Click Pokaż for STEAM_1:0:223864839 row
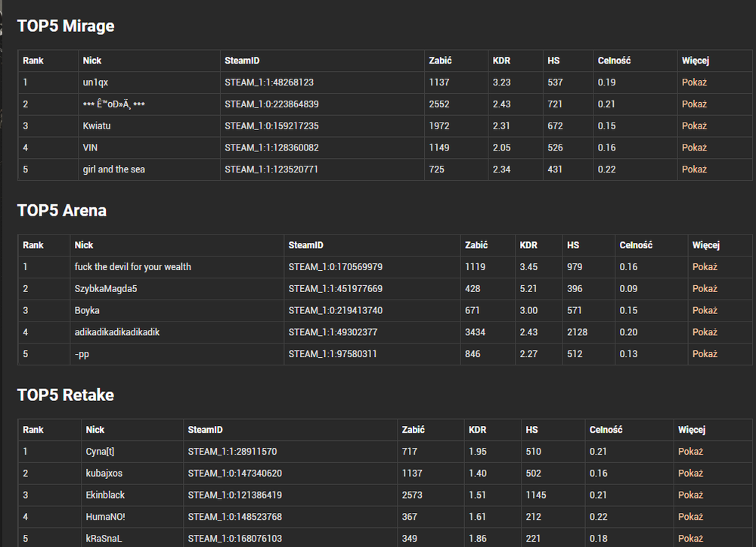Screen dimensions: 756x547 coord(694,104)
